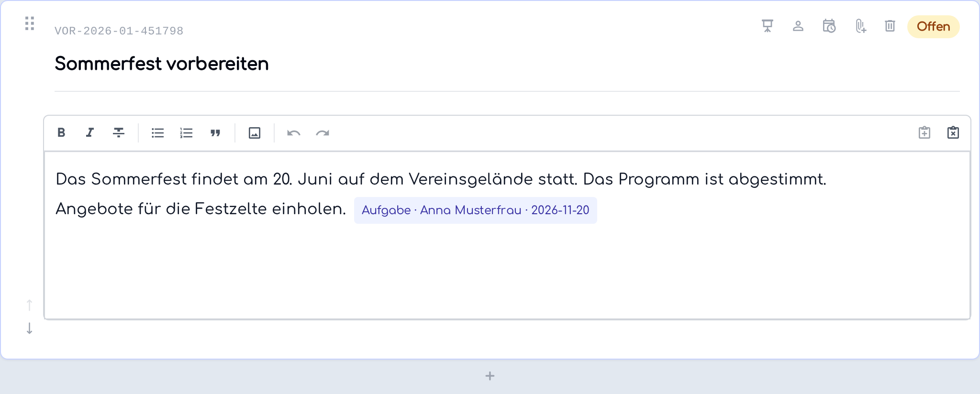Insert a numbered list
The image size is (980, 394).
point(186,133)
